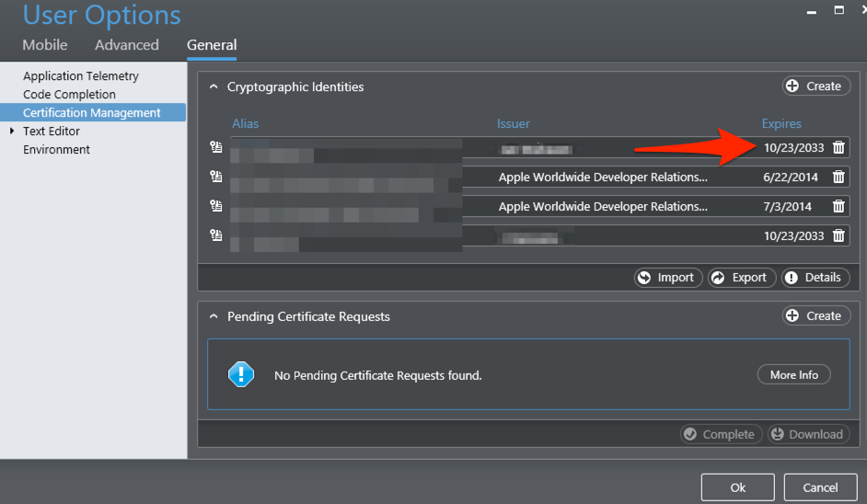
Task: Collapse the Cryptographic Identities section
Action: tap(214, 86)
